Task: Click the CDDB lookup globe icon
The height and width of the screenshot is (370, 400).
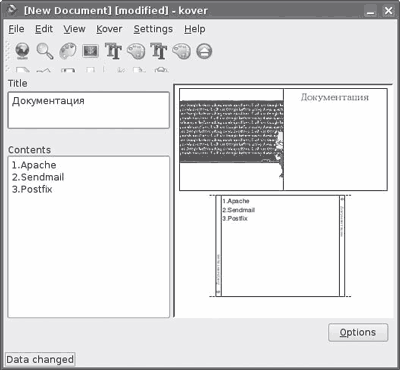Action: pyautogui.click(x=22, y=51)
